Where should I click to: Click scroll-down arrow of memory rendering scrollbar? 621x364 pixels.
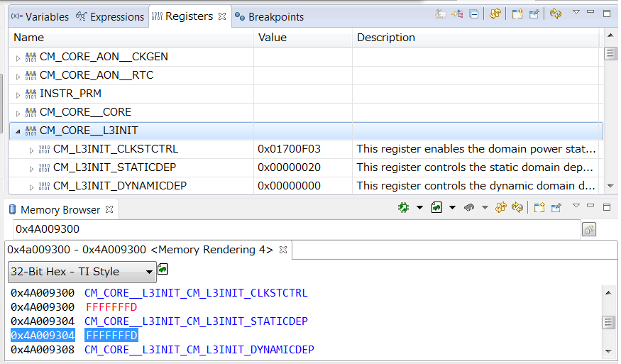click(608, 351)
